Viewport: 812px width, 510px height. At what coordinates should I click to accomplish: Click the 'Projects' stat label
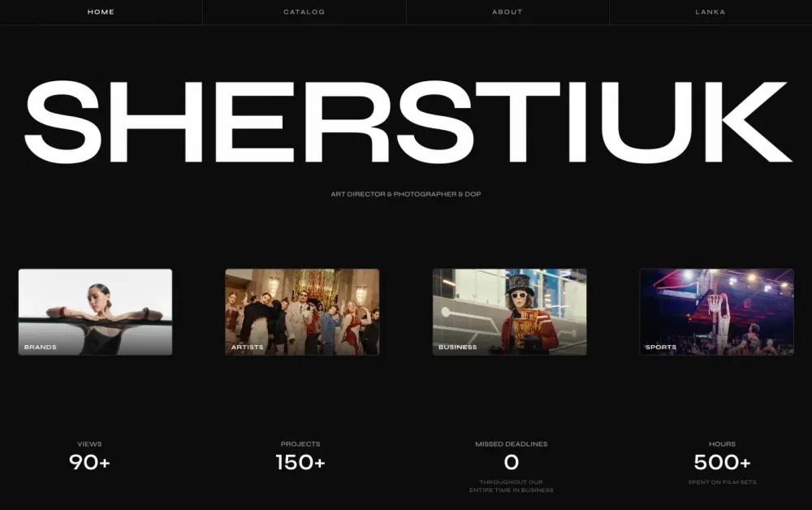300,444
